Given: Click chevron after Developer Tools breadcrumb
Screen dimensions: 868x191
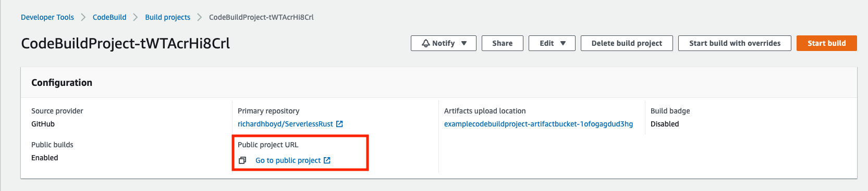Looking at the screenshot, I should click(x=83, y=17).
